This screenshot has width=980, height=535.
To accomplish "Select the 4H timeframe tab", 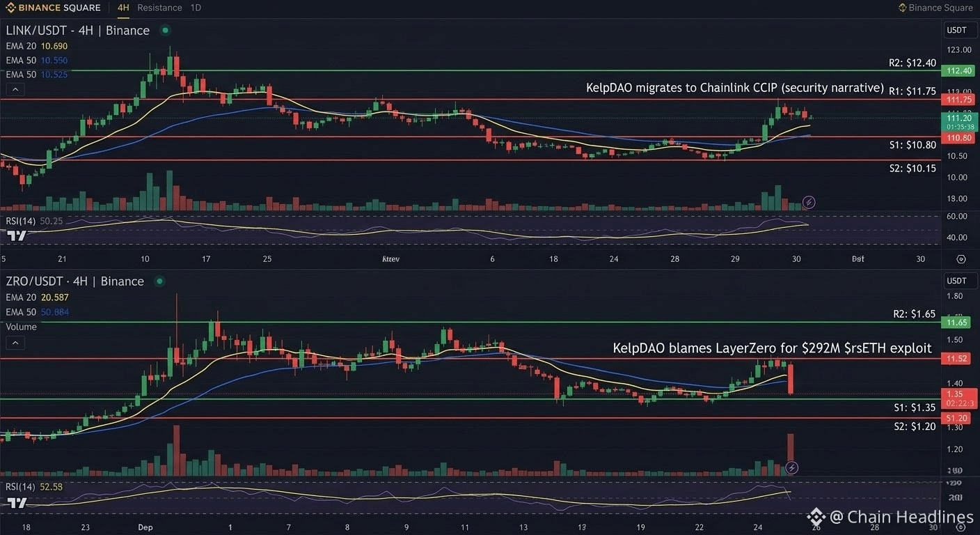I will [x=123, y=8].
